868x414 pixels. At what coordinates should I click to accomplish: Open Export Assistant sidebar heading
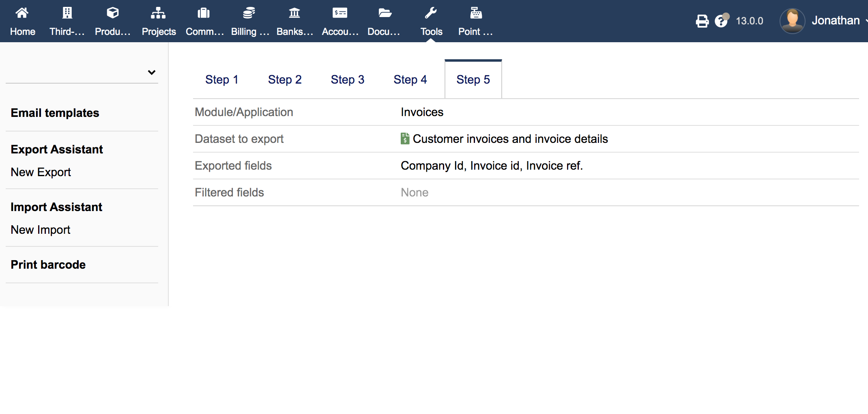57,149
